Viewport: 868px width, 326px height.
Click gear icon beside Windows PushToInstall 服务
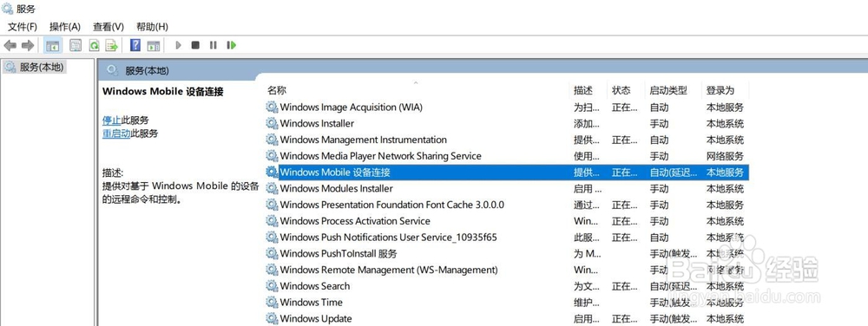tap(272, 254)
